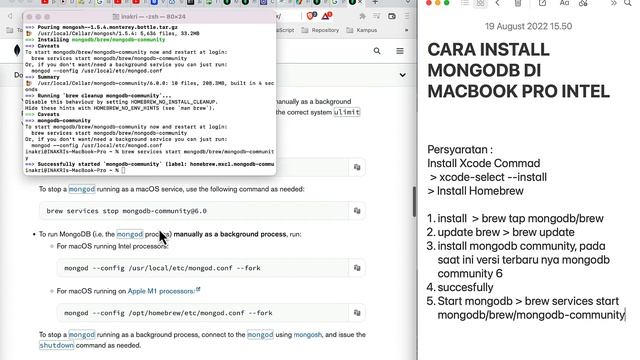Screen dimensions: 640x360
Task: Click the note title 'CARA INSTALL MONGODB'
Action: click(x=518, y=70)
